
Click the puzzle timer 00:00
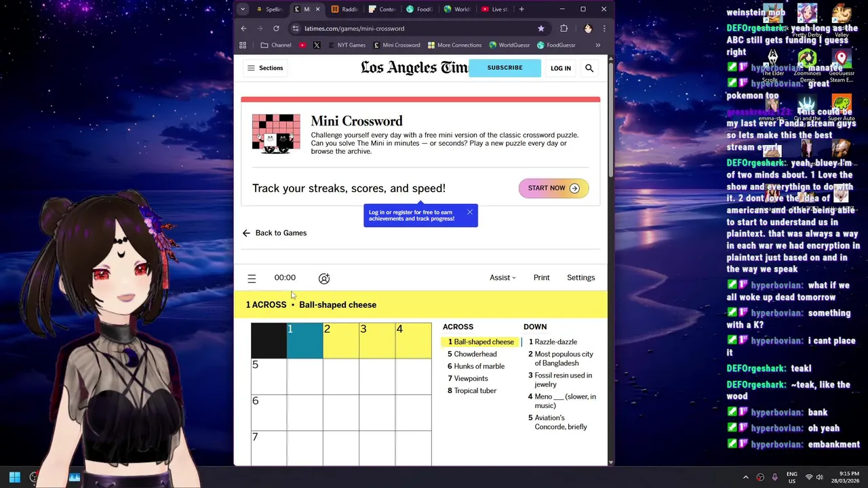tap(285, 277)
